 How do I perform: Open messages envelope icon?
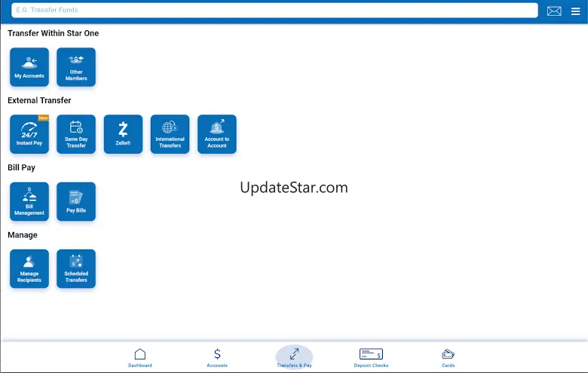554,11
